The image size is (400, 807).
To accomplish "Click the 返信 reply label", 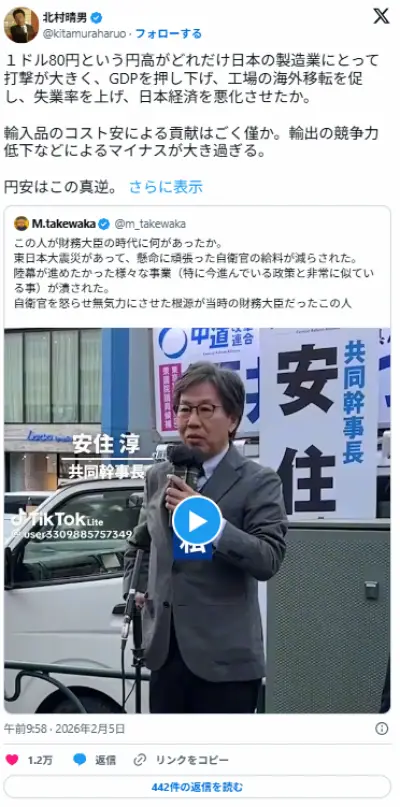I will [105, 760].
